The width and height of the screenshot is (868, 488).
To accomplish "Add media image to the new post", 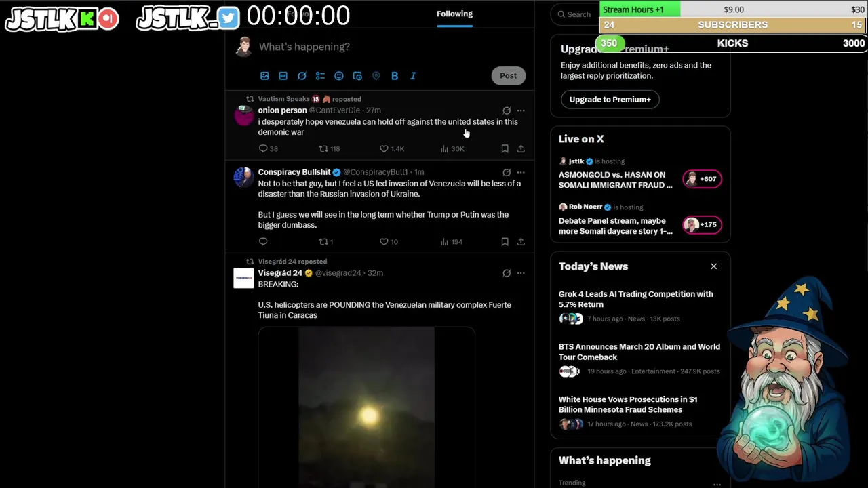I will 264,76.
